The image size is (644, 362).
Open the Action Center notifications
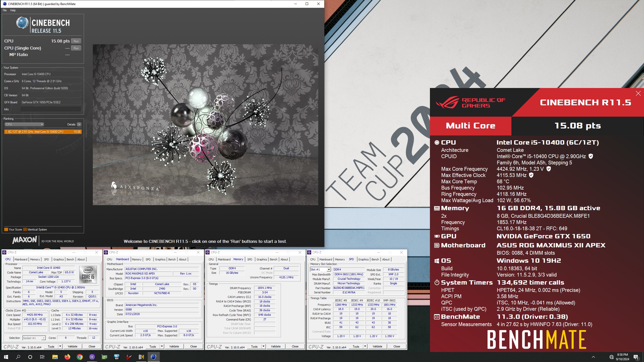coord(636,357)
